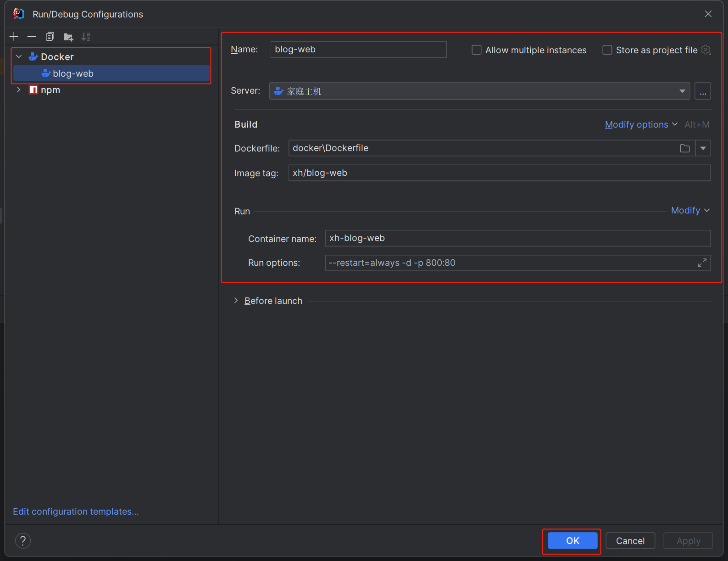Open the help question mark icon
Image resolution: width=728 pixels, height=561 pixels.
point(23,541)
